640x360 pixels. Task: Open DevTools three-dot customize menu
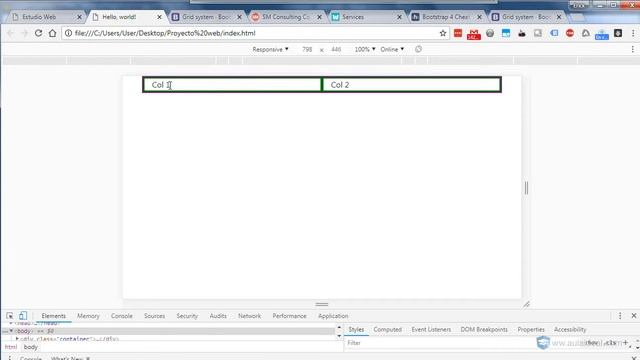point(620,316)
